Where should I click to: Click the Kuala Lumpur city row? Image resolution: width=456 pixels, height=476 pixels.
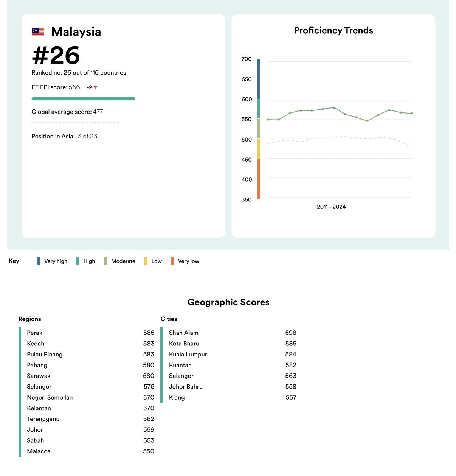tap(188, 355)
